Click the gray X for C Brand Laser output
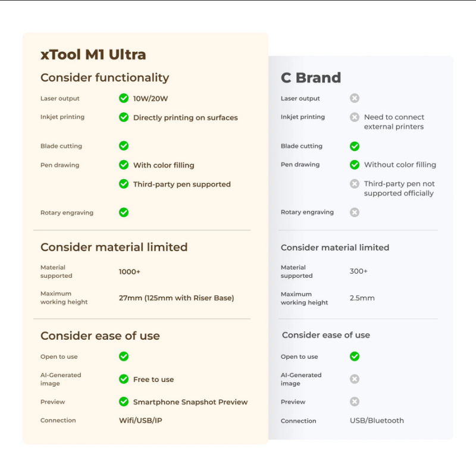The height and width of the screenshot is (476, 476). [x=355, y=98]
